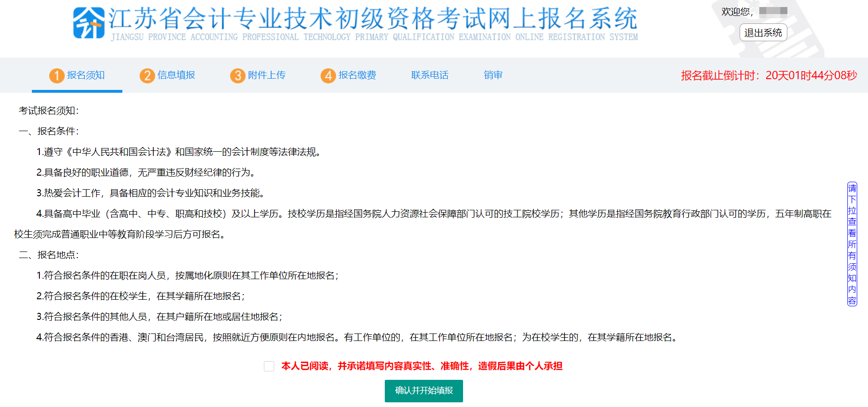This screenshot has height=407, width=868.
Task: Click the orange number 1 step icon
Action: (57, 75)
